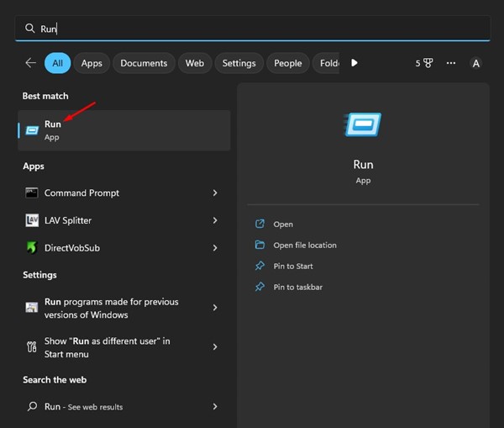Click the compatibility settings icon
This screenshot has height=428, width=504.
(x=32, y=307)
